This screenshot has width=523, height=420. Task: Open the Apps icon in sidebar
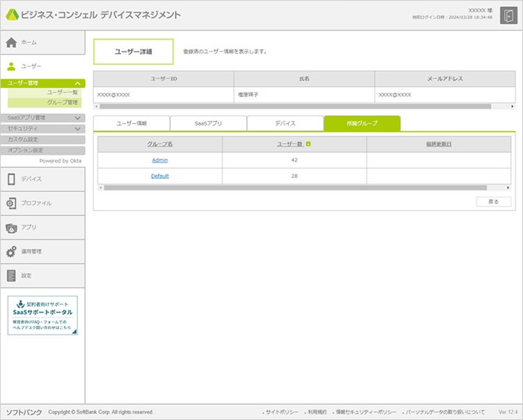[x=11, y=227]
